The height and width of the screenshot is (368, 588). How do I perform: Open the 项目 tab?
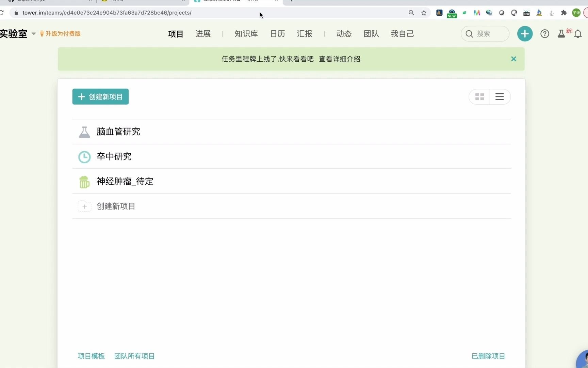pyautogui.click(x=176, y=34)
